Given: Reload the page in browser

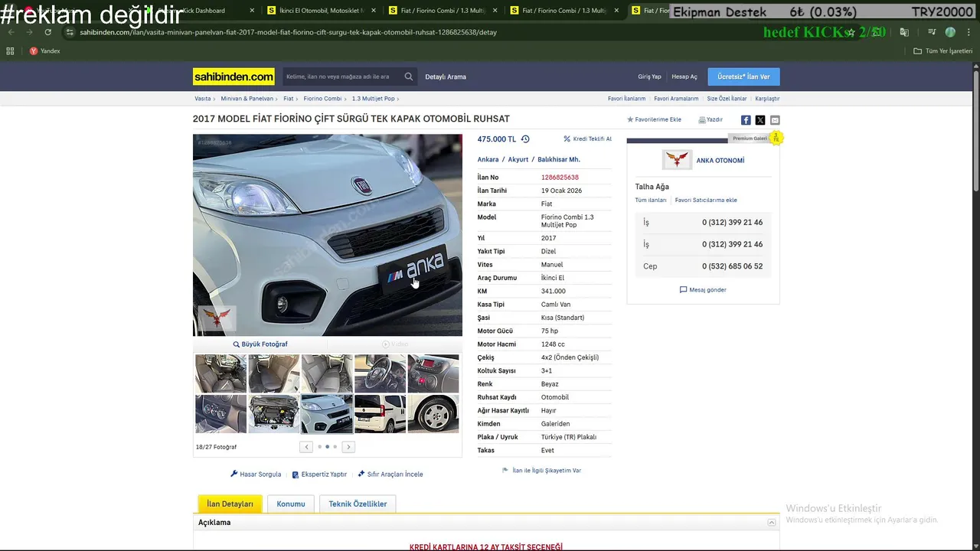Looking at the screenshot, I should tap(47, 32).
